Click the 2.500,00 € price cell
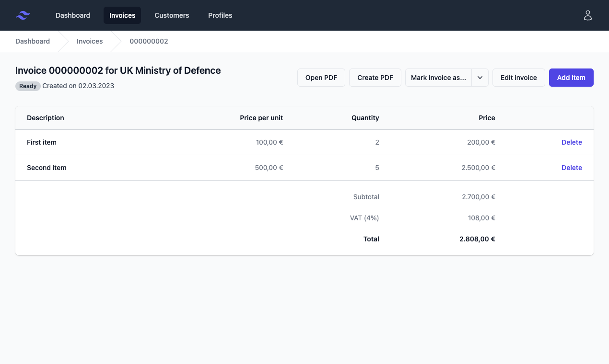The width and height of the screenshot is (609, 364). tap(479, 168)
